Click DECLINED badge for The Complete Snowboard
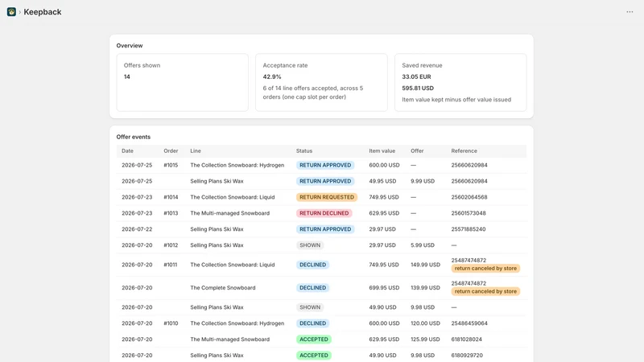644x362 pixels. point(312,288)
